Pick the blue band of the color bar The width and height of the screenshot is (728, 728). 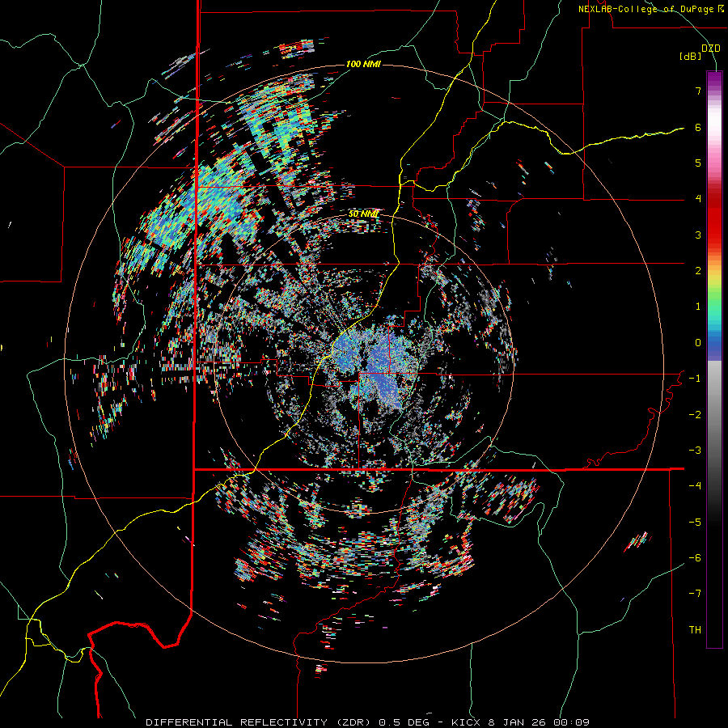(x=714, y=346)
